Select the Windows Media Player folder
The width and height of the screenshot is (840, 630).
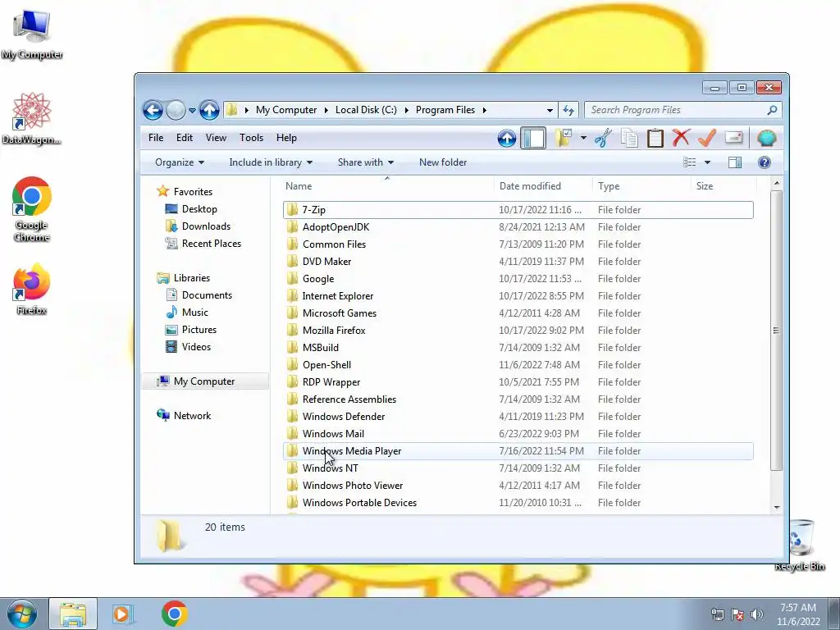click(x=518, y=451)
